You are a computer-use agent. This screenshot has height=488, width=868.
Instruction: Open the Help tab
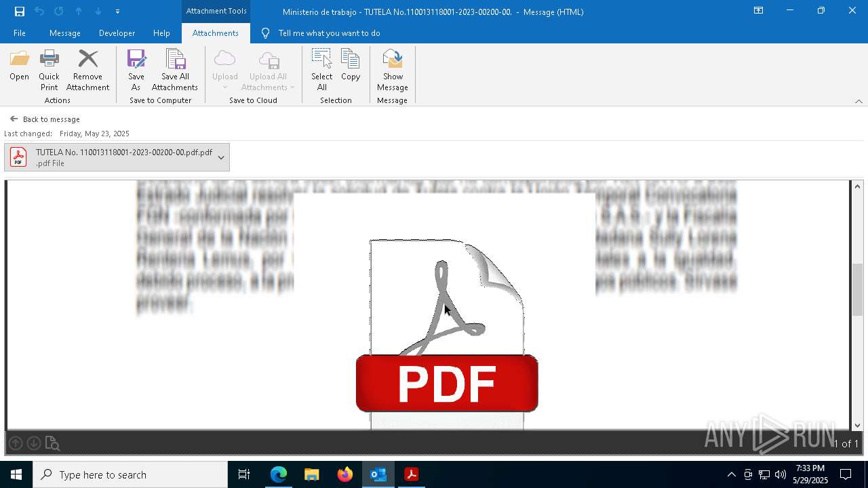tap(161, 33)
